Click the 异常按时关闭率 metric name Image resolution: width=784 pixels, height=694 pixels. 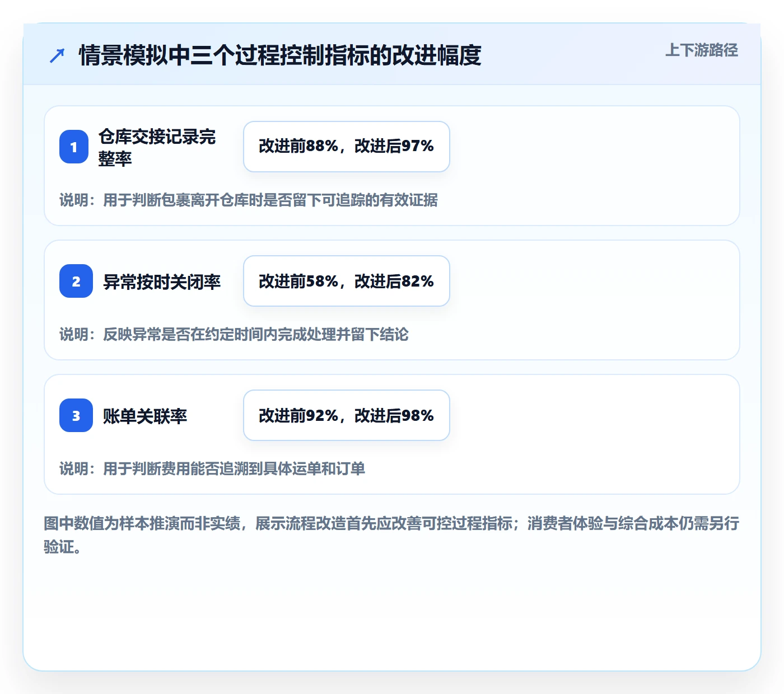(162, 282)
